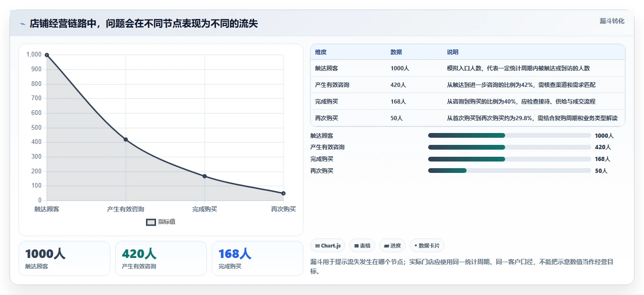Click the 完成购买 data point on chart
The width and height of the screenshot is (644, 295).
pos(205,176)
